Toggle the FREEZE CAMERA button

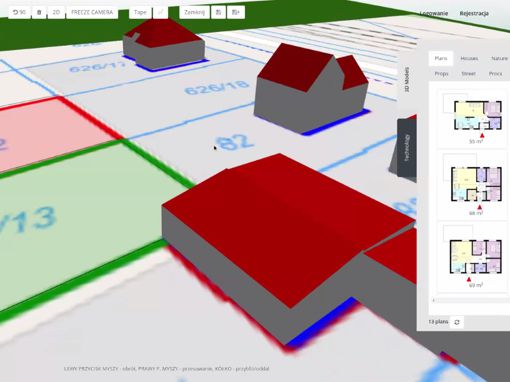92,12
